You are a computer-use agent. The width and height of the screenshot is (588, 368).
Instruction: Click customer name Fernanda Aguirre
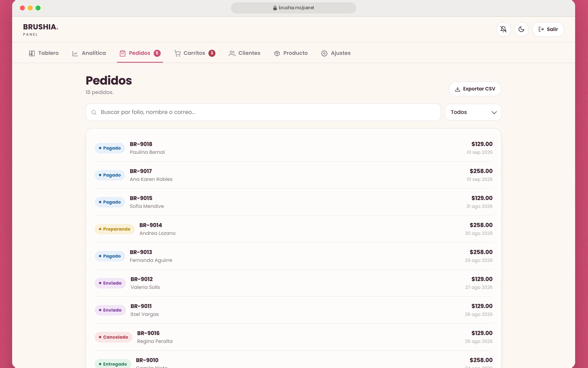(x=151, y=260)
